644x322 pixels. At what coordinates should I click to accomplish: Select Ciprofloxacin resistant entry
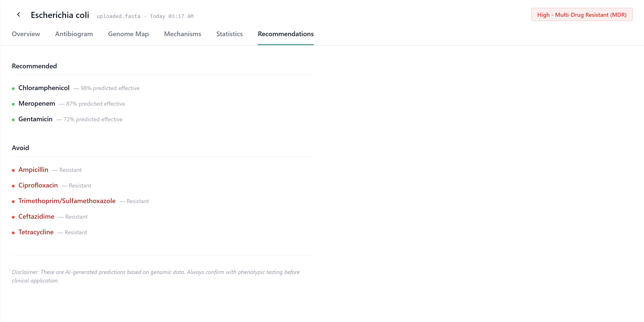[x=38, y=185]
